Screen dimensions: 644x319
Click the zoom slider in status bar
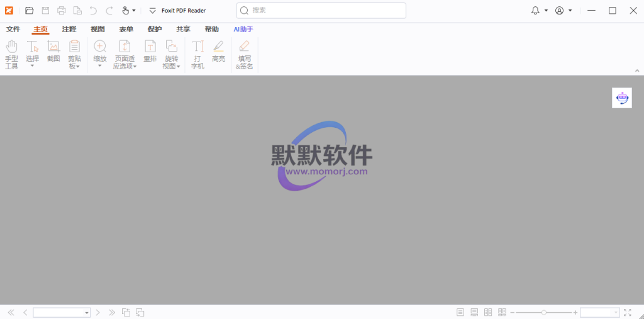point(544,312)
